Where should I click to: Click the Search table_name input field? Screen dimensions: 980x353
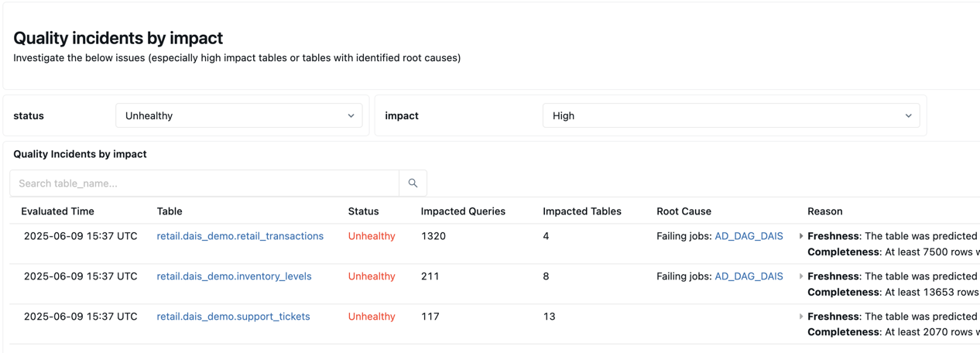point(204,183)
